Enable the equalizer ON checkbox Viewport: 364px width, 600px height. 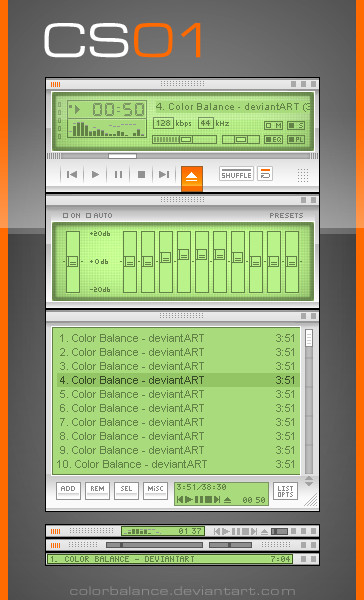click(x=65, y=216)
